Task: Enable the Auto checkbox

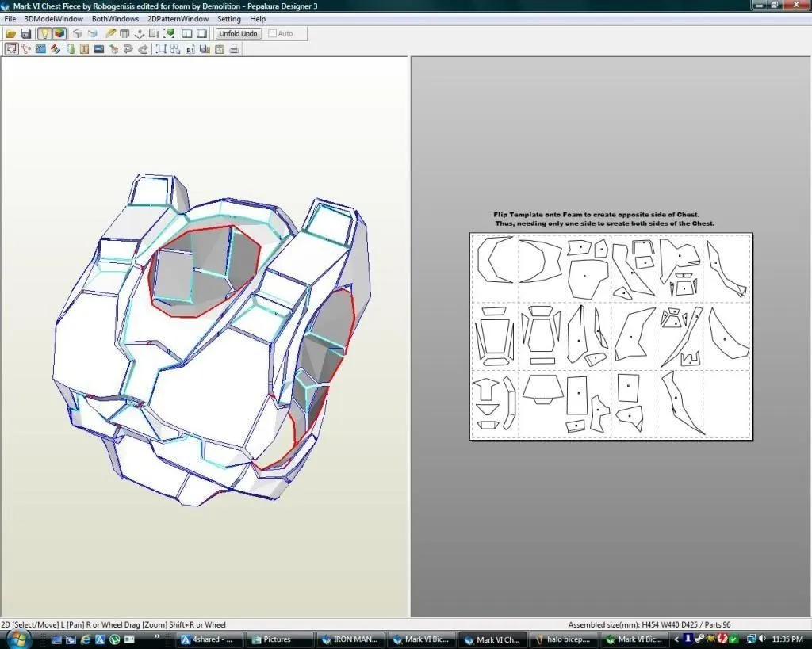Action: [x=273, y=34]
